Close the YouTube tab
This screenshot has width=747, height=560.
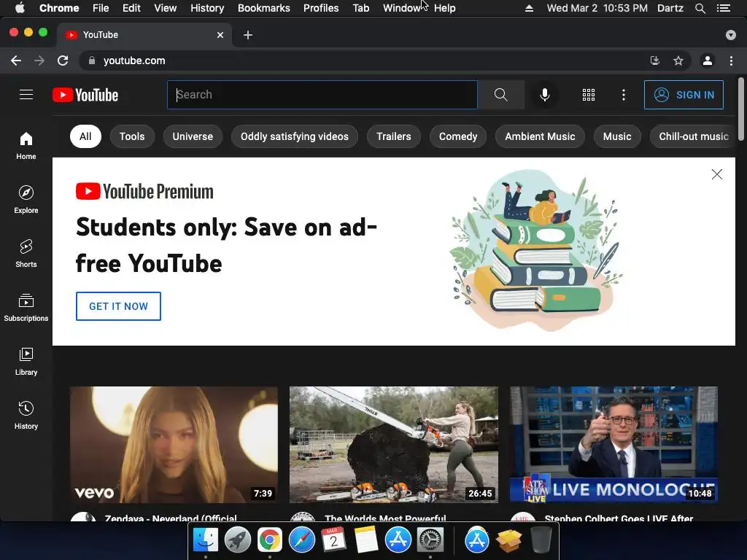tap(220, 35)
